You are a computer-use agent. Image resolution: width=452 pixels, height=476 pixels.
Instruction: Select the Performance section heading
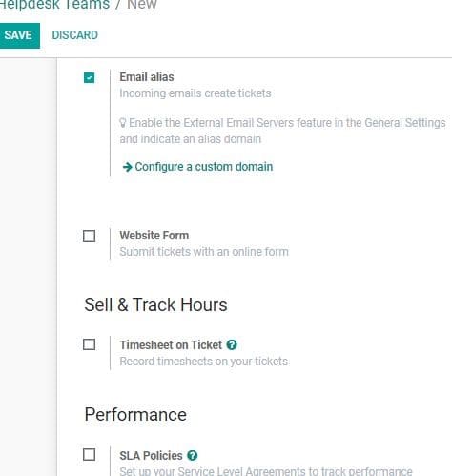[x=135, y=414]
